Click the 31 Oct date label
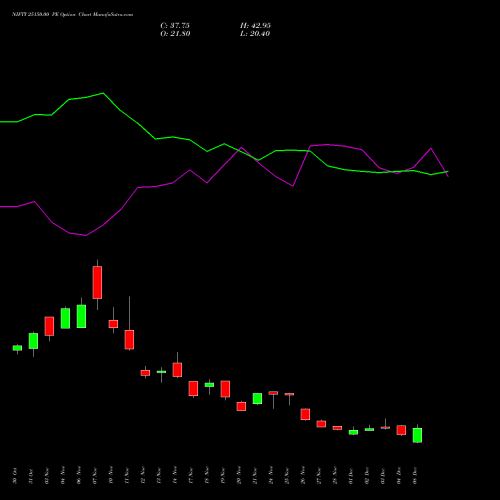The width and height of the screenshot is (500, 500). pyautogui.click(x=31, y=476)
